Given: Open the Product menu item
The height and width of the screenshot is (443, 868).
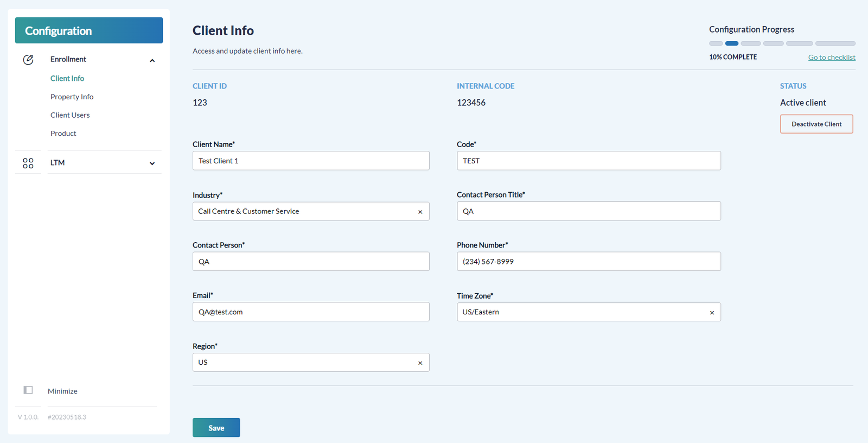Looking at the screenshot, I should point(63,134).
